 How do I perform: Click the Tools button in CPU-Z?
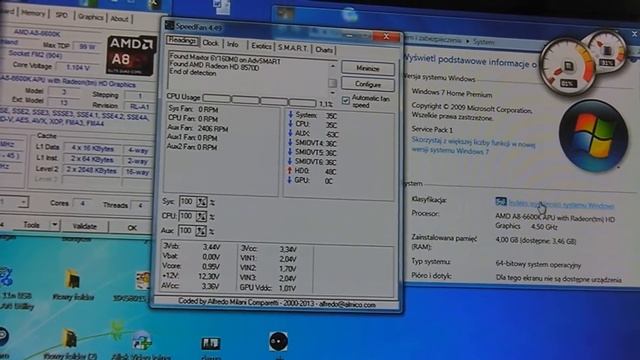point(31,224)
